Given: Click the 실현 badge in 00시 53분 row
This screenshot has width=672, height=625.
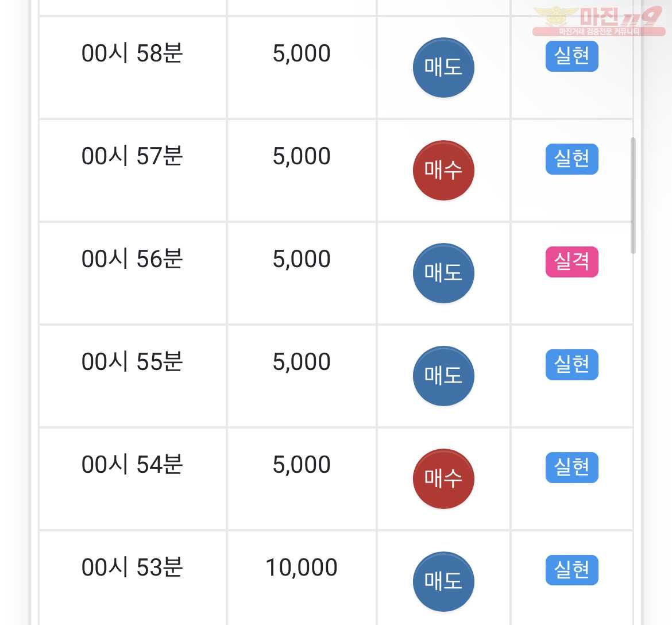Looking at the screenshot, I should point(571,570).
